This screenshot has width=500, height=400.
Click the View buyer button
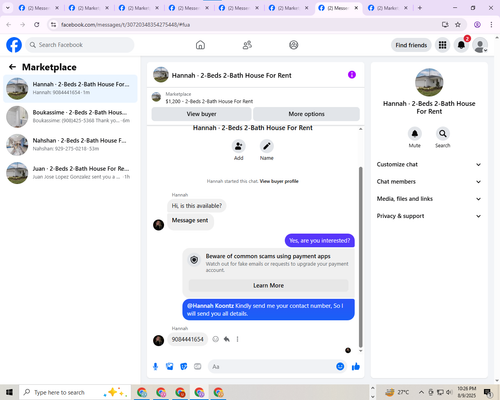(x=201, y=114)
